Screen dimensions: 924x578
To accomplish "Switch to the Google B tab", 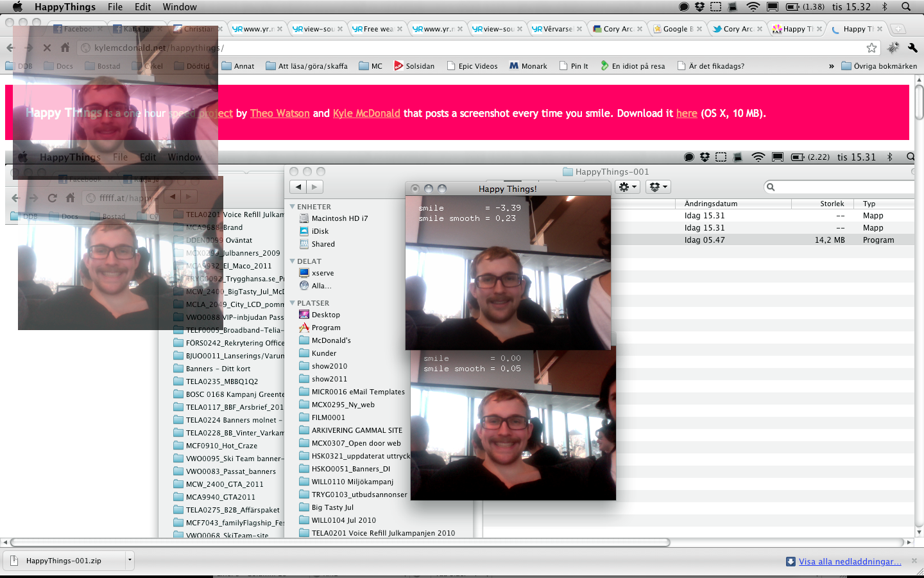I will pyautogui.click(x=676, y=29).
